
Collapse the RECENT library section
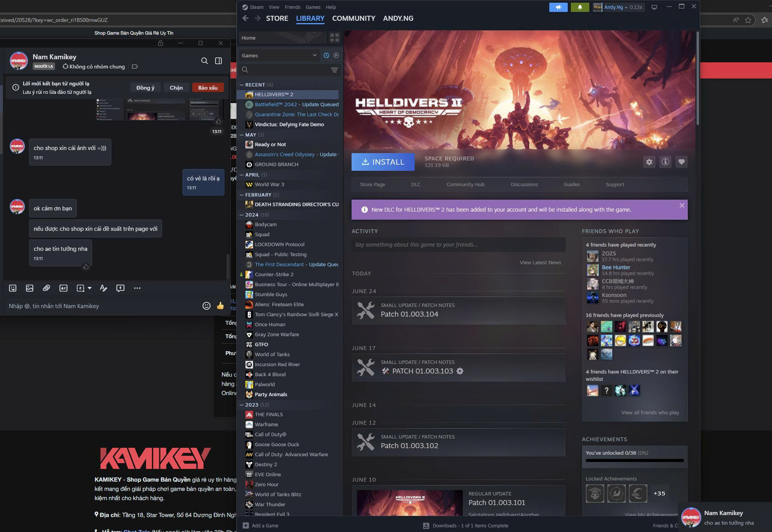242,85
